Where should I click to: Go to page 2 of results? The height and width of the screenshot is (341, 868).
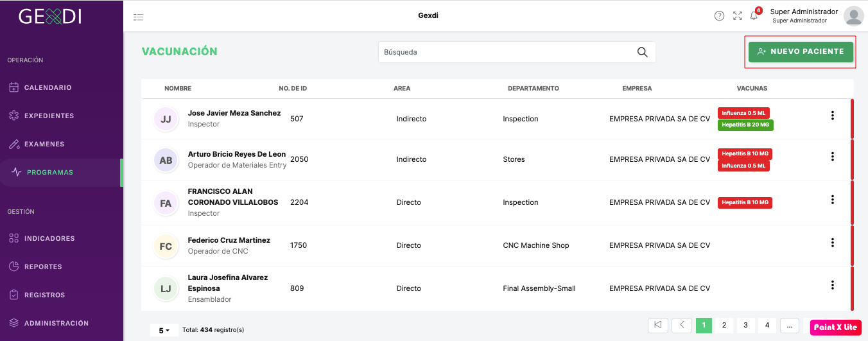[724, 325]
